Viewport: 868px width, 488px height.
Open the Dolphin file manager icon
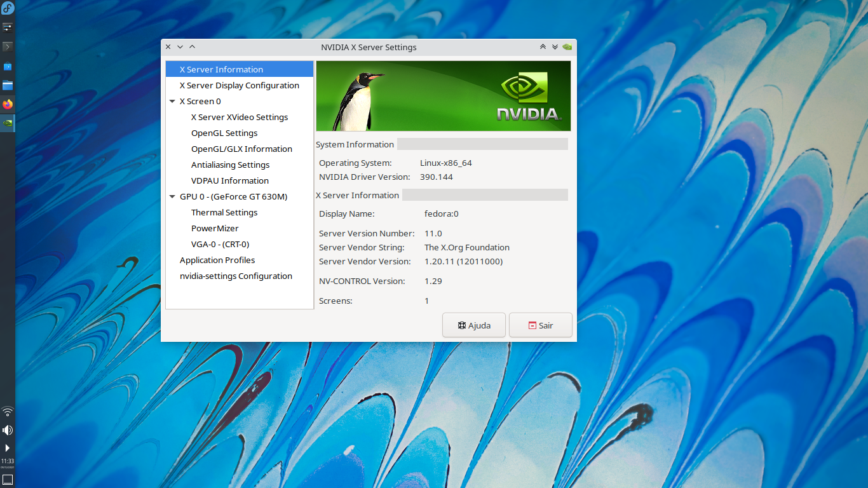[x=8, y=85]
